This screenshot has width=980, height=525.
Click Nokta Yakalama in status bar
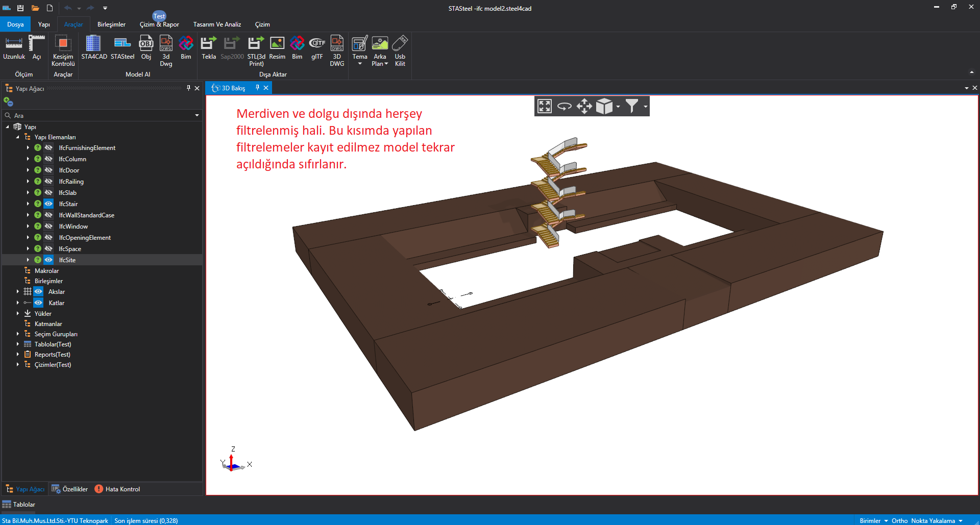click(933, 521)
